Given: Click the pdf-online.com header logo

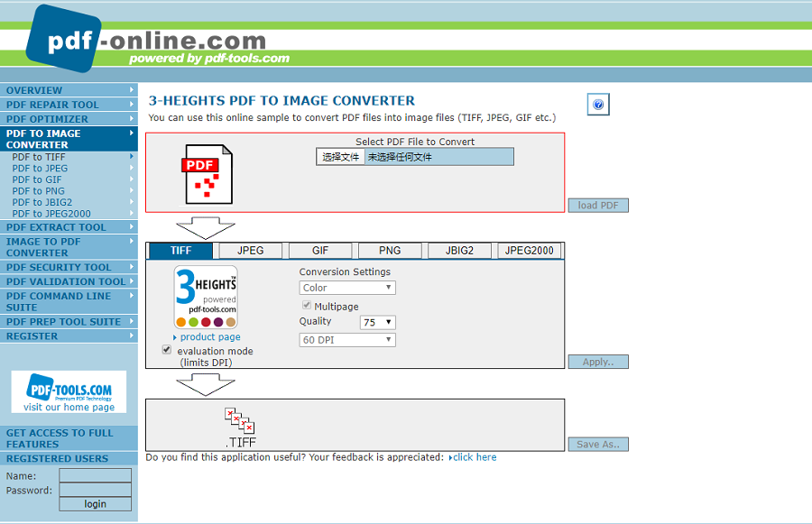Looking at the screenshot, I should [146, 39].
